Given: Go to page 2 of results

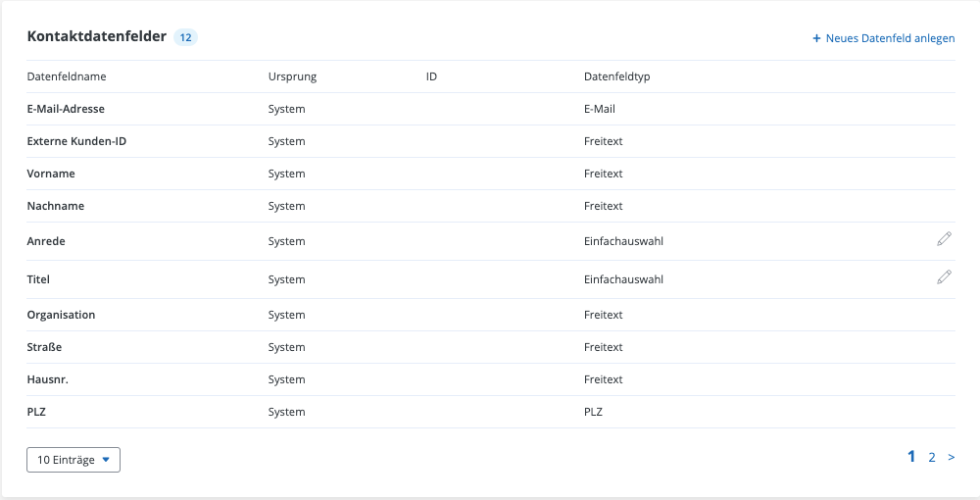Looking at the screenshot, I should (x=932, y=457).
